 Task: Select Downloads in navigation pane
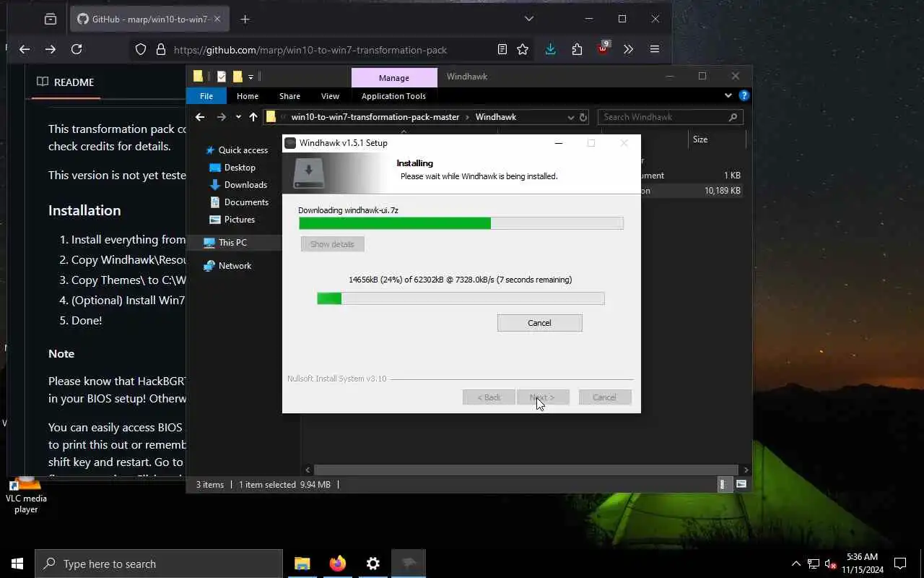(x=245, y=185)
